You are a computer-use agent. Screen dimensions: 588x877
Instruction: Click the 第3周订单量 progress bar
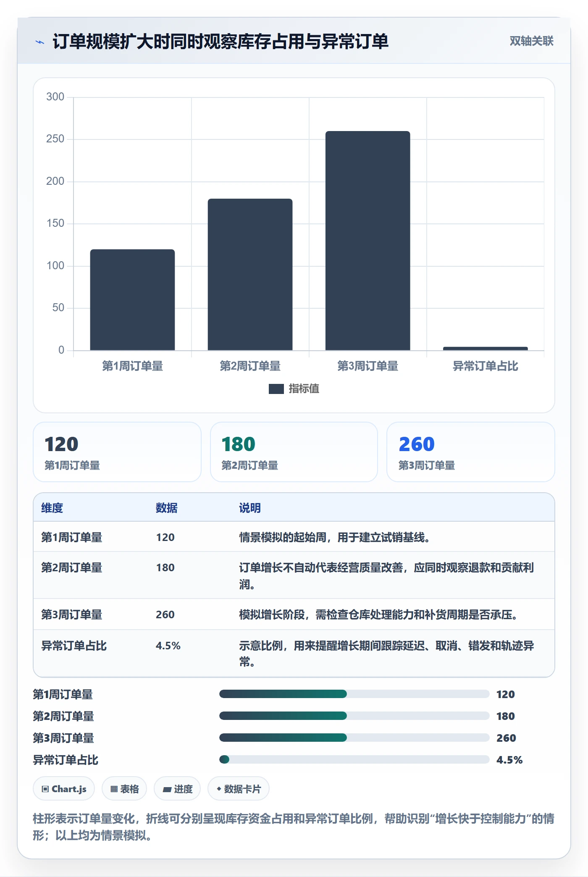(x=354, y=738)
